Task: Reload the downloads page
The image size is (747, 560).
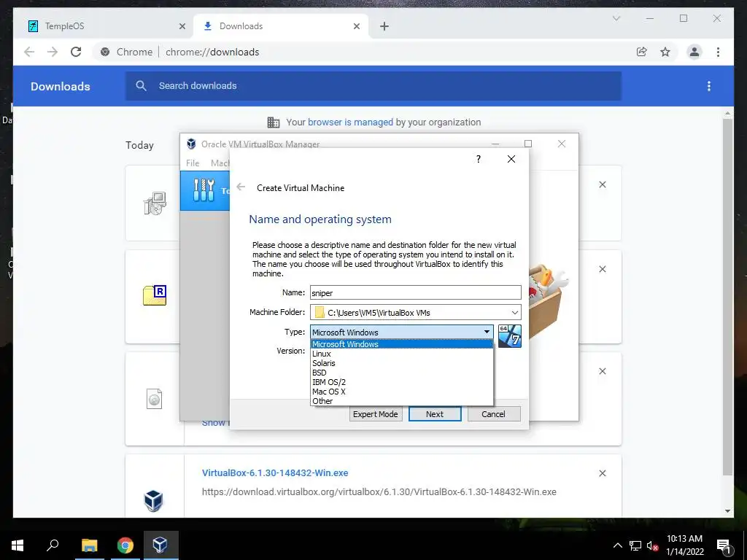Action: [76, 52]
